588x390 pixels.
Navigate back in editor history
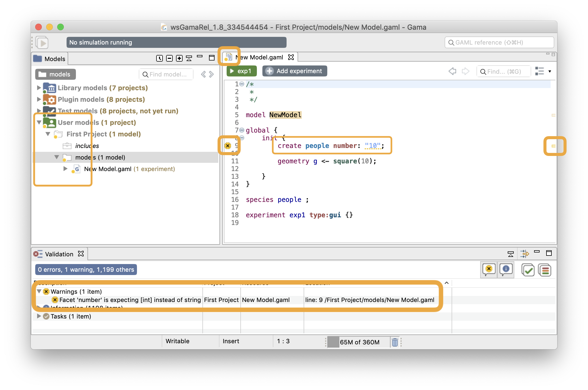(452, 71)
